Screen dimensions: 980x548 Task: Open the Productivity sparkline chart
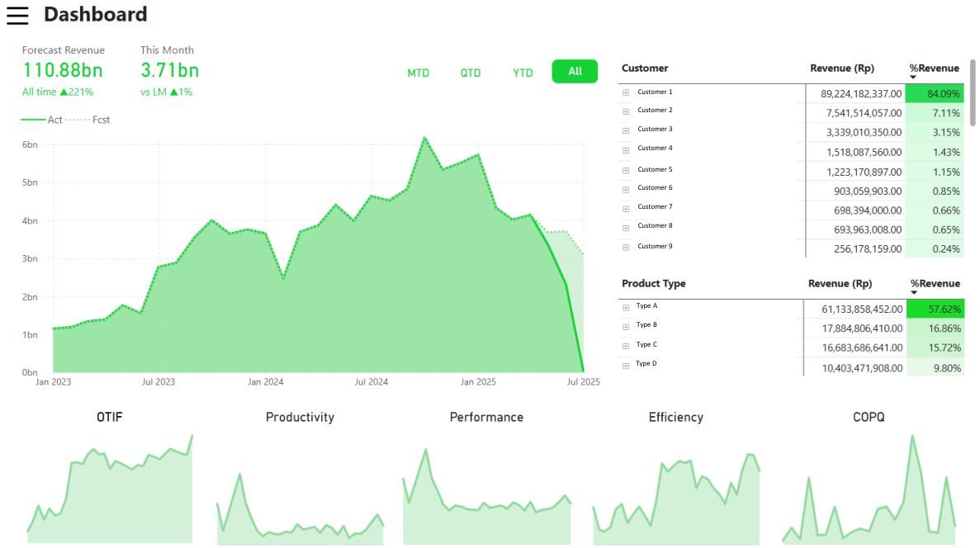[300, 508]
